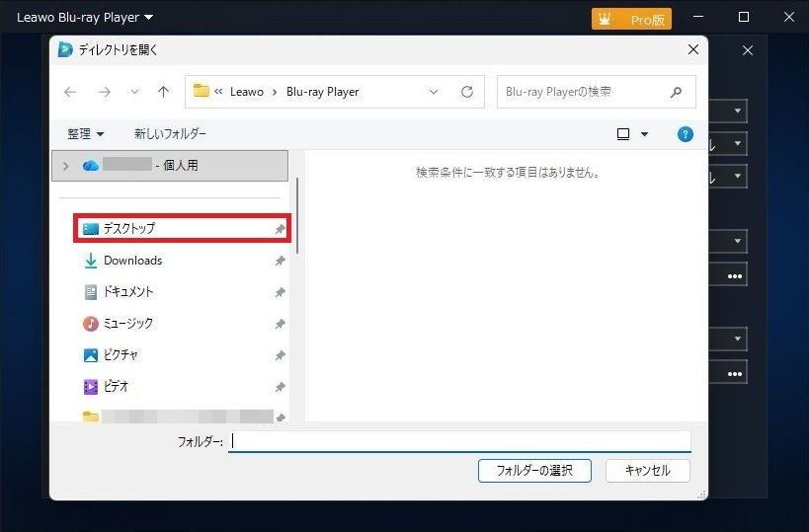Image resolution: width=809 pixels, height=532 pixels.
Task: Open the view options dropdown arrow
Action: [x=645, y=133]
